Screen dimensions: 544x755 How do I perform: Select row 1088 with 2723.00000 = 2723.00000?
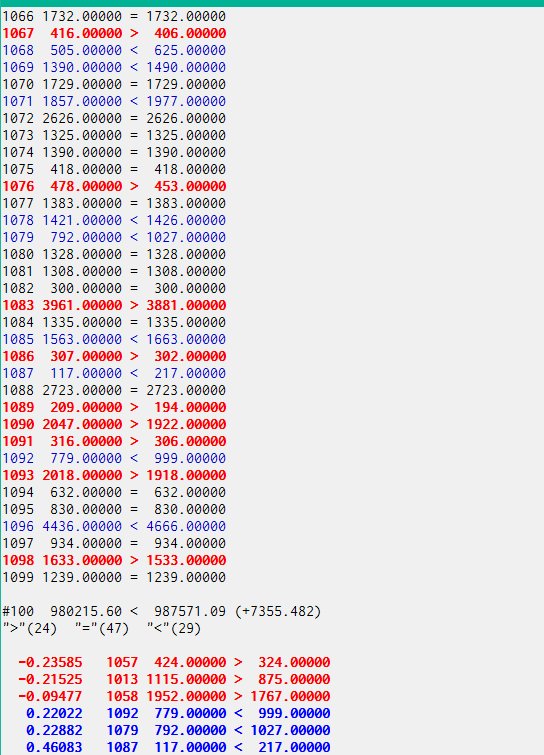click(114, 391)
